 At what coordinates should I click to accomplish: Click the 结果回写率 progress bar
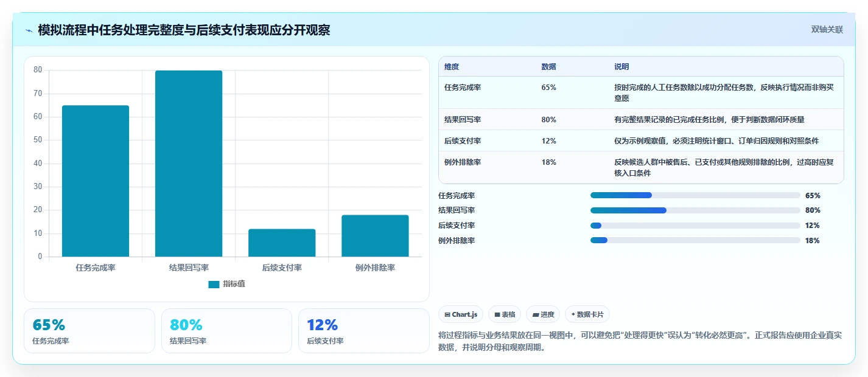pos(695,210)
